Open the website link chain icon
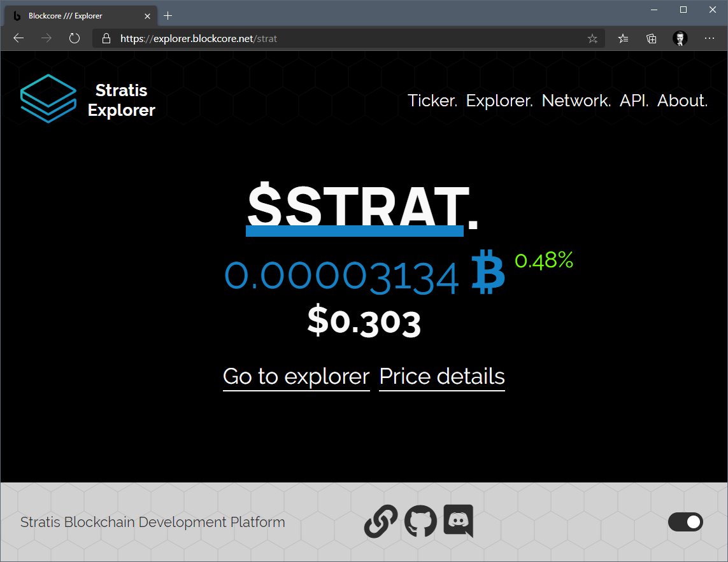Viewport: 728px width, 562px height. pyautogui.click(x=381, y=521)
